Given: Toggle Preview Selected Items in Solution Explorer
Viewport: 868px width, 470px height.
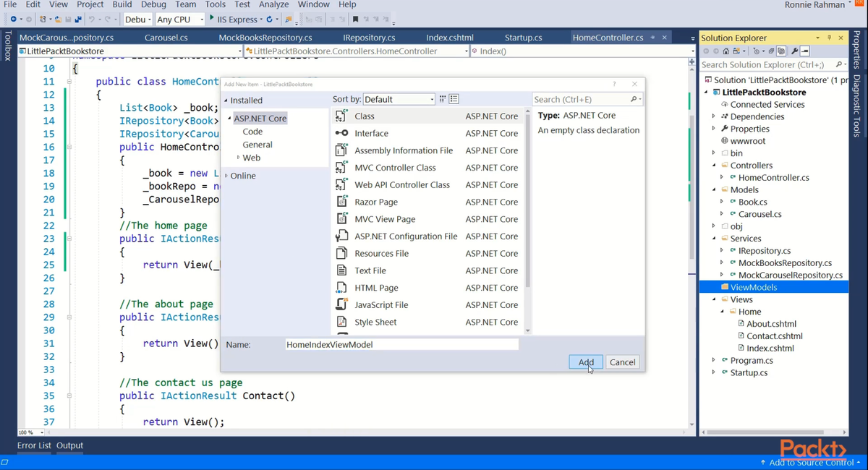Looking at the screenshot, I should [804, 51].
